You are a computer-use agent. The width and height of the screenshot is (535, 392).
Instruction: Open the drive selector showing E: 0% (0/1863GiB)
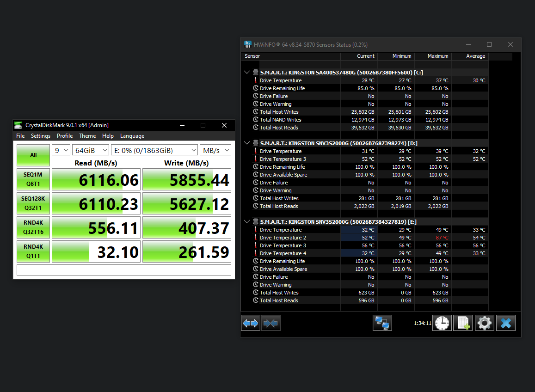154,150
